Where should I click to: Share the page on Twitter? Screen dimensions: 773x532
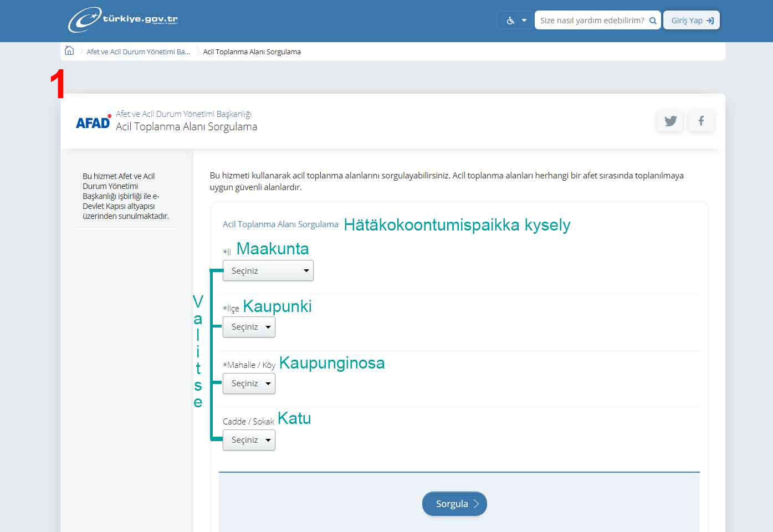tap(670, 121)
